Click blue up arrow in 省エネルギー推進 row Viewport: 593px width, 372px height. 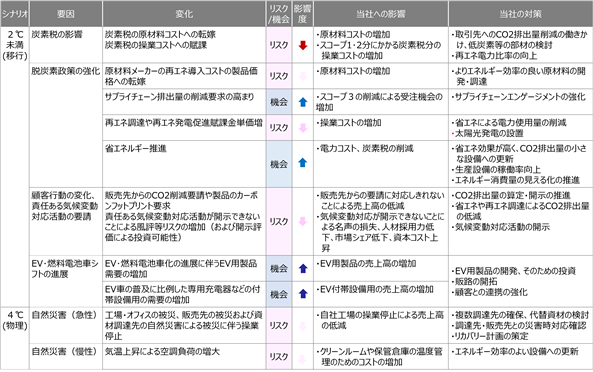click(x=303, y=163)
